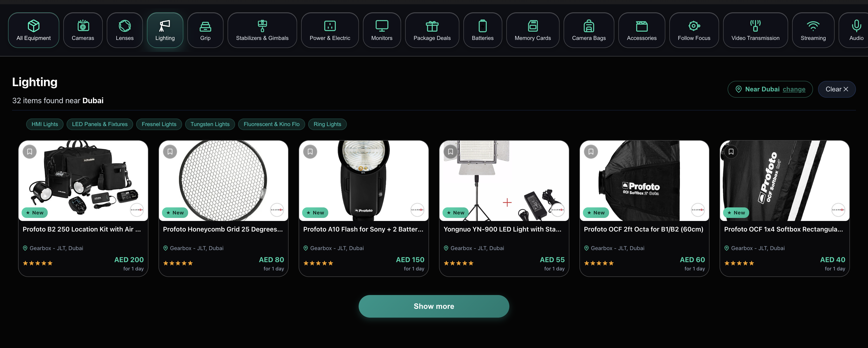Open Power & Electric category
Viewport: 868px width, 348px height.
coord(330,30)
